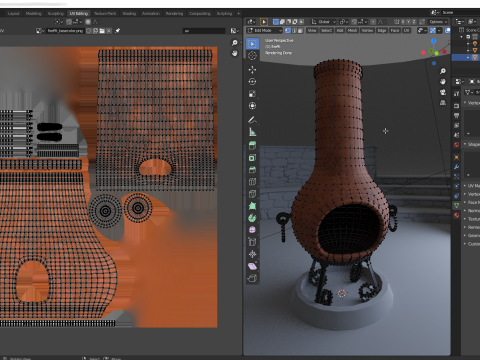Image resolution: width=480 pixels, height=360 pixels.
Task: Toggle camera view in 3D viewport
Action: (443, 92)
